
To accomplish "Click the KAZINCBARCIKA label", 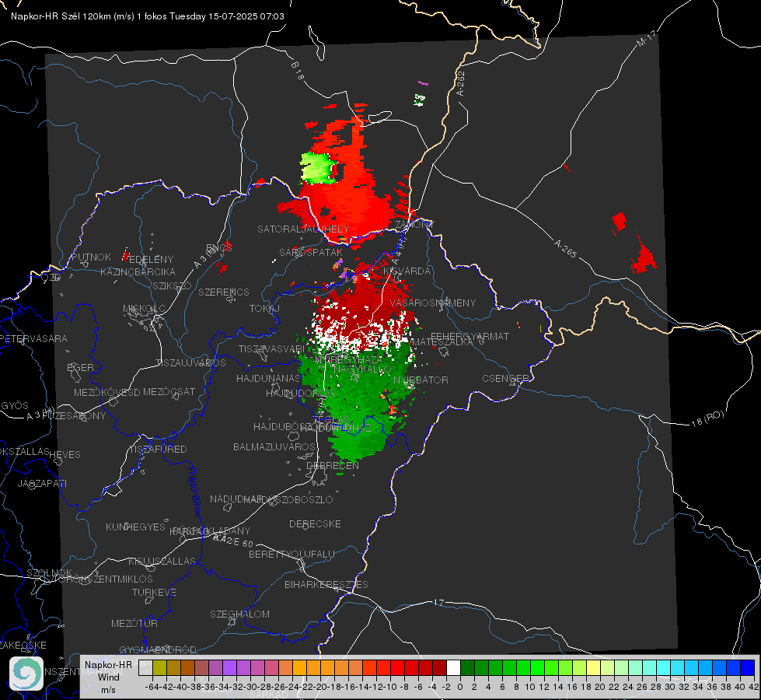I will click(138, 271).
